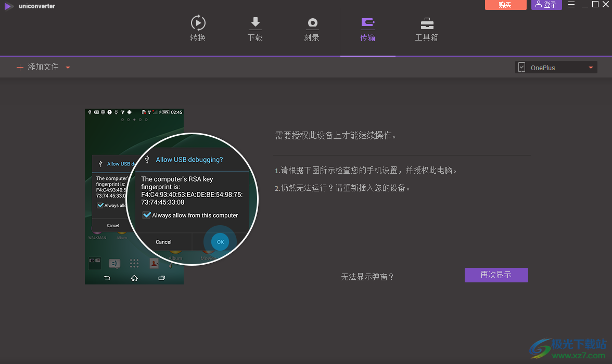Click the uniconverter logo icon
This screenshot has height=364, width=612.
point(8,6)
